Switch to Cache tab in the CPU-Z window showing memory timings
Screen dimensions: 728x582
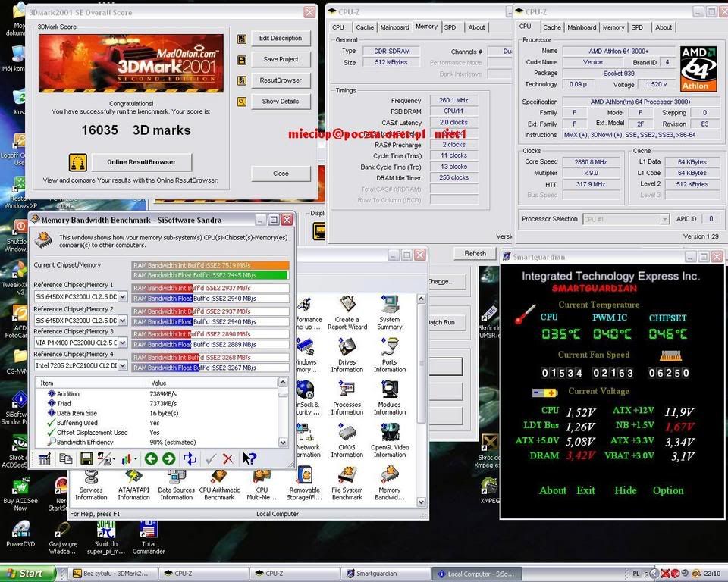pos(365,27)
